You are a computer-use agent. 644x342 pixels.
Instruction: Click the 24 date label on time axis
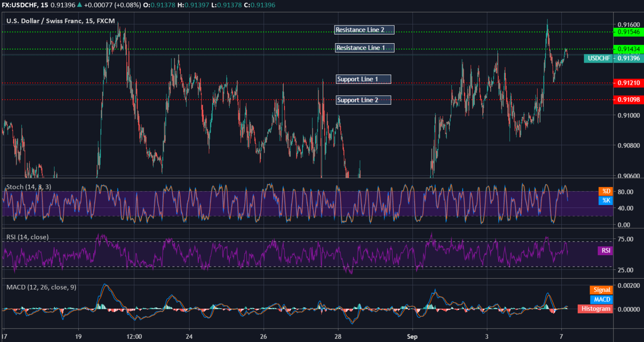point(189,336)
